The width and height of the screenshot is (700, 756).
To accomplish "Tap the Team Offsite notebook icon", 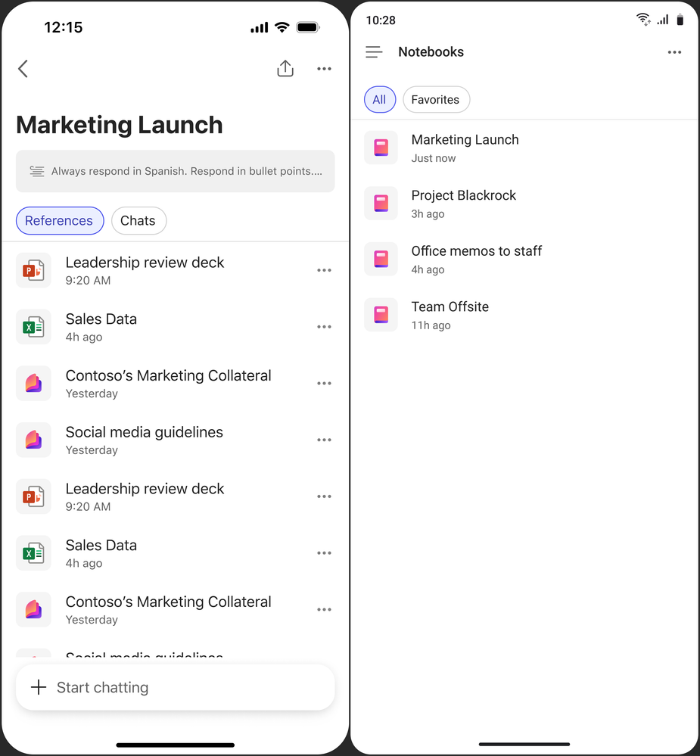I will pyautogui.click(x=381, y=315).
